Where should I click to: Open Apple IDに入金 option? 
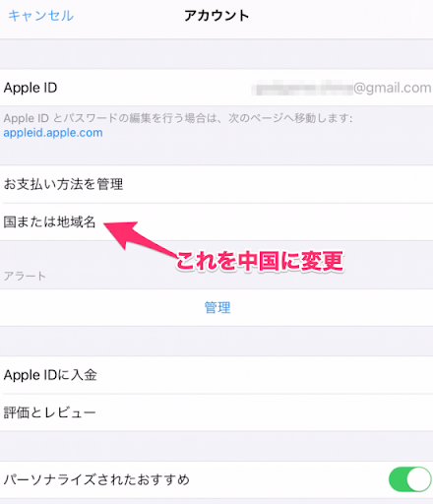click(x=216, y=375)
